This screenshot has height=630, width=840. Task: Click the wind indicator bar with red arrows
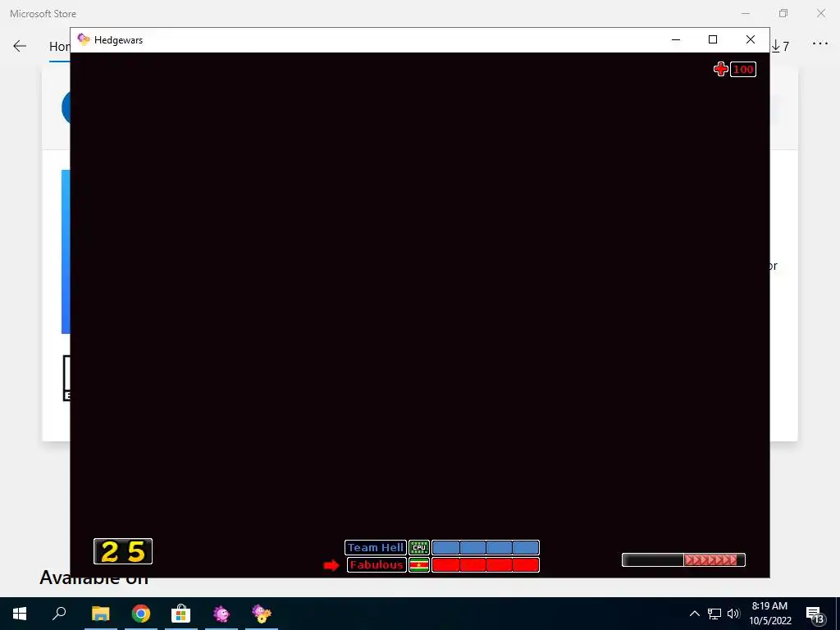(x=683, y=559)
